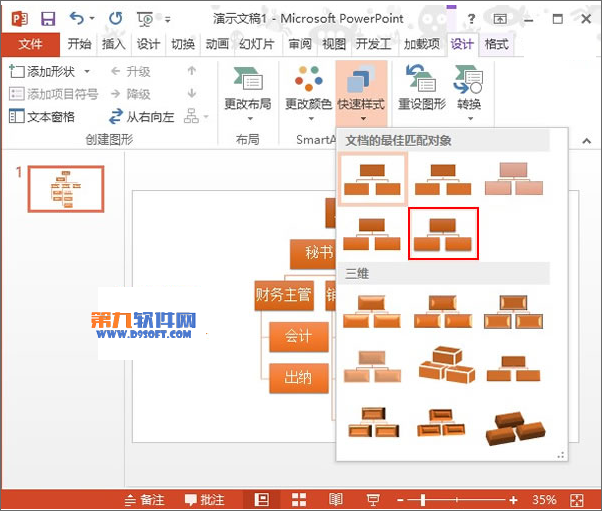The image size is (602, 511).
Task: Choose first style in 文档的最佳匹配对象
Action: (372, 179)
